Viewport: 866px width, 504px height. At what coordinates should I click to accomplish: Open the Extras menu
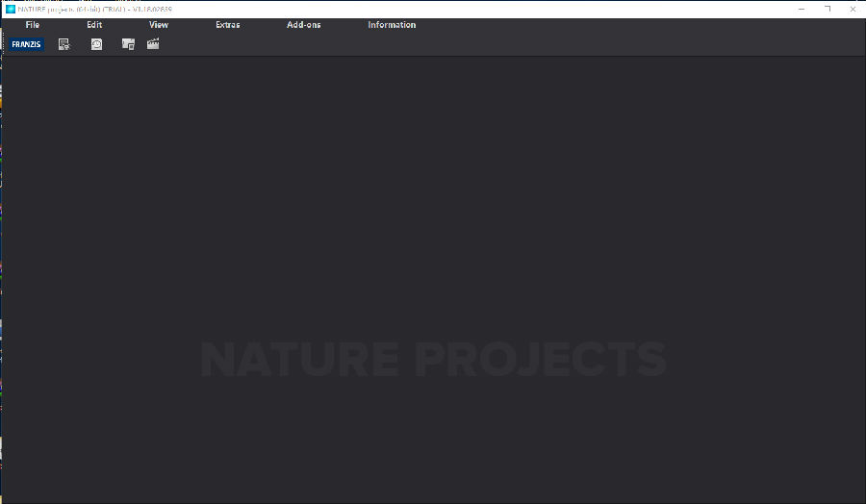(x=228, y=25)
